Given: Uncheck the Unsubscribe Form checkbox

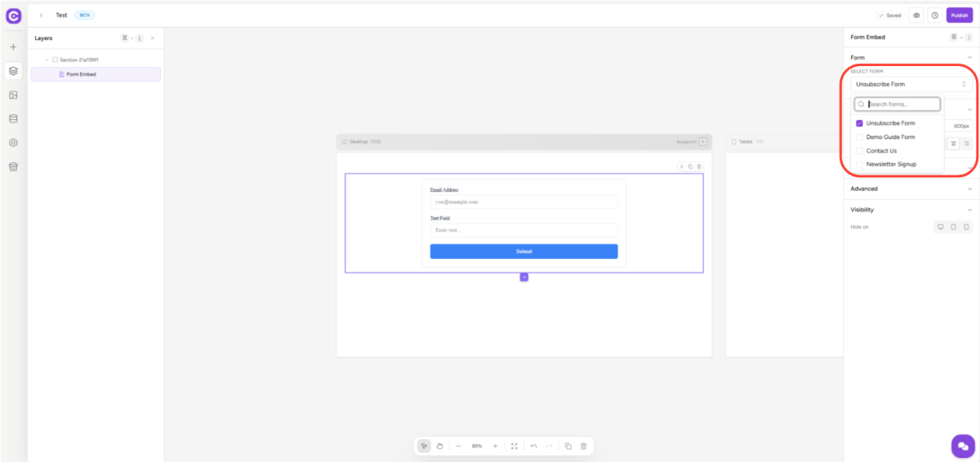Looking at the screenshot, I should click(859, 123).
